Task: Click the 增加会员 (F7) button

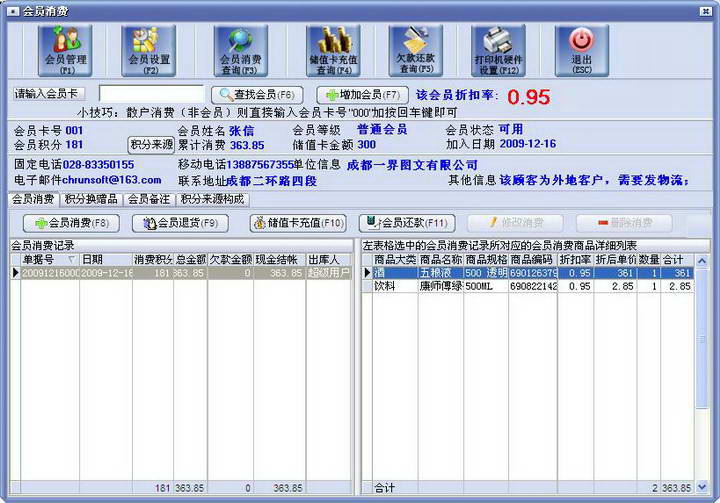Action: [x=363, y=95]
